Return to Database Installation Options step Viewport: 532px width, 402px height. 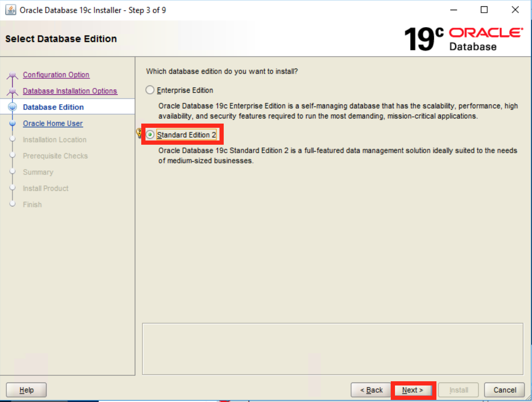click(x=70, y=91)
